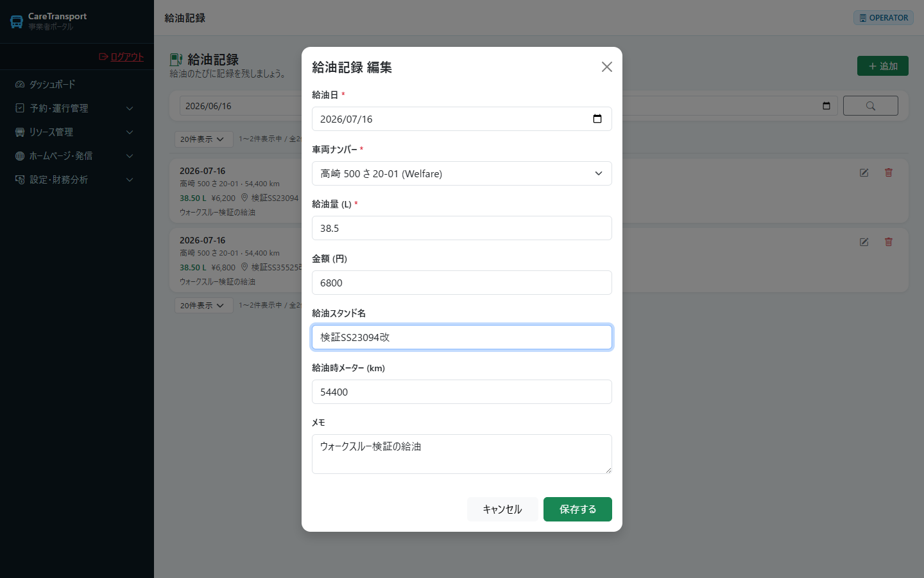Viewport: 924px width, 578px height.
Task: Open the top 20件表示 page size dropdown
Action: (203, 139)
